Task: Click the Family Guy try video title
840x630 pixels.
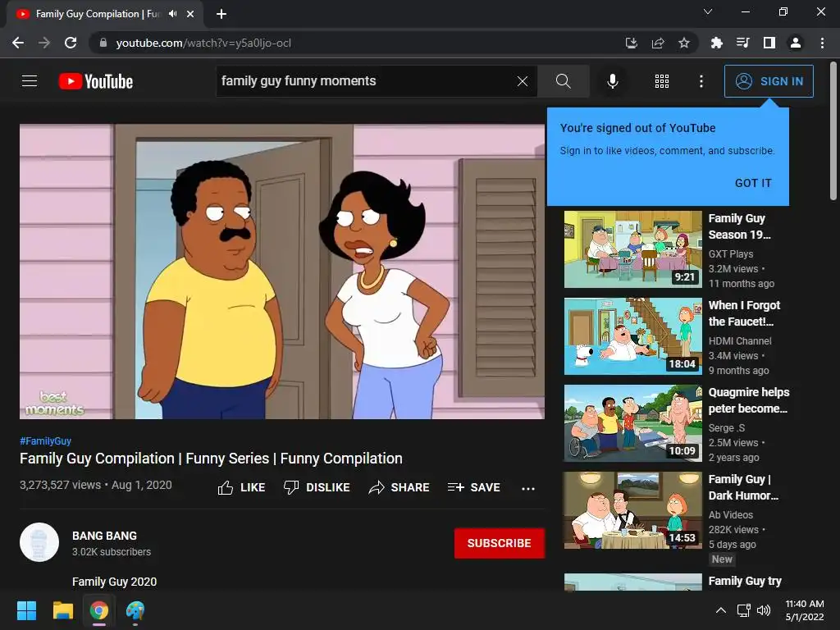Action: coord(745,582)
